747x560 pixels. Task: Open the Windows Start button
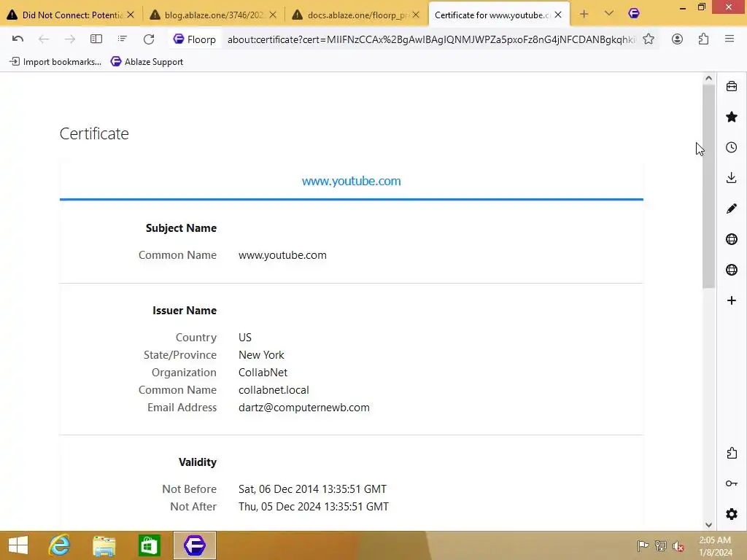[18, 545]
